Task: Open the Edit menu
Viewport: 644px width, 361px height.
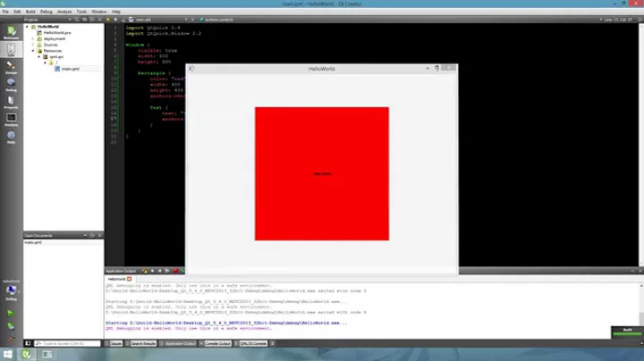Action: click(17, 12)
